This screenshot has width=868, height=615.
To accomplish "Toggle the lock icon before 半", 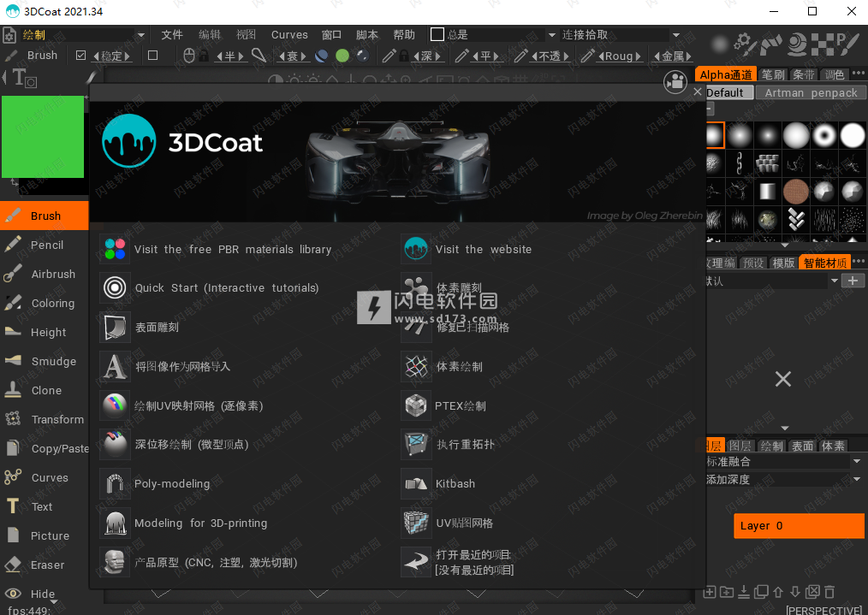I will click(205, 56).
